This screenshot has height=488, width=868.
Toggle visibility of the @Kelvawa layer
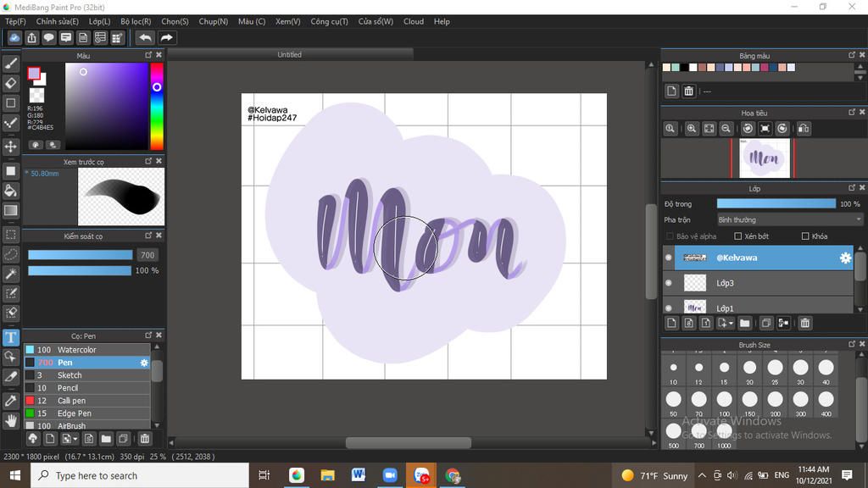(669, 258)
